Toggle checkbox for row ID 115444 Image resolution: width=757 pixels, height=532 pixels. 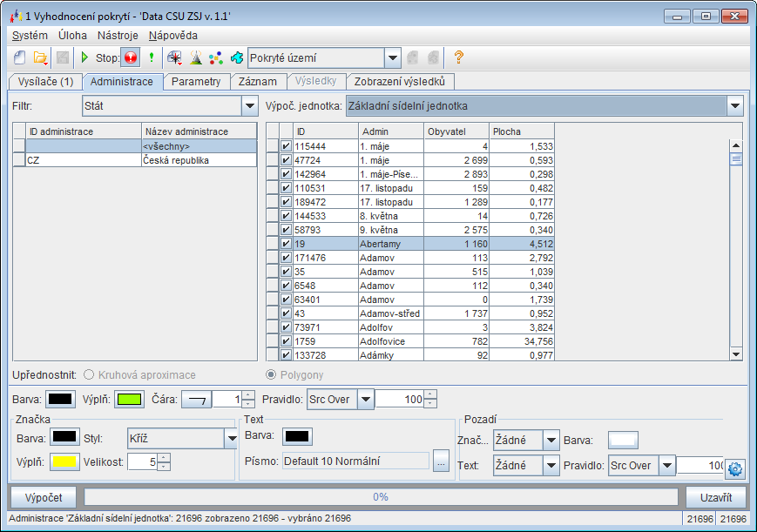coord(286,147)
